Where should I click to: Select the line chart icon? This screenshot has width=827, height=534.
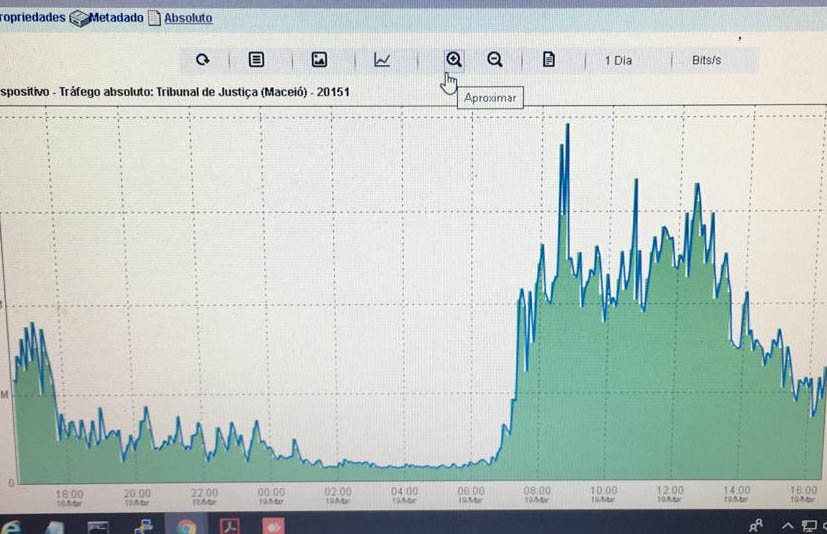pyautogui.click(x=382, y=60)
